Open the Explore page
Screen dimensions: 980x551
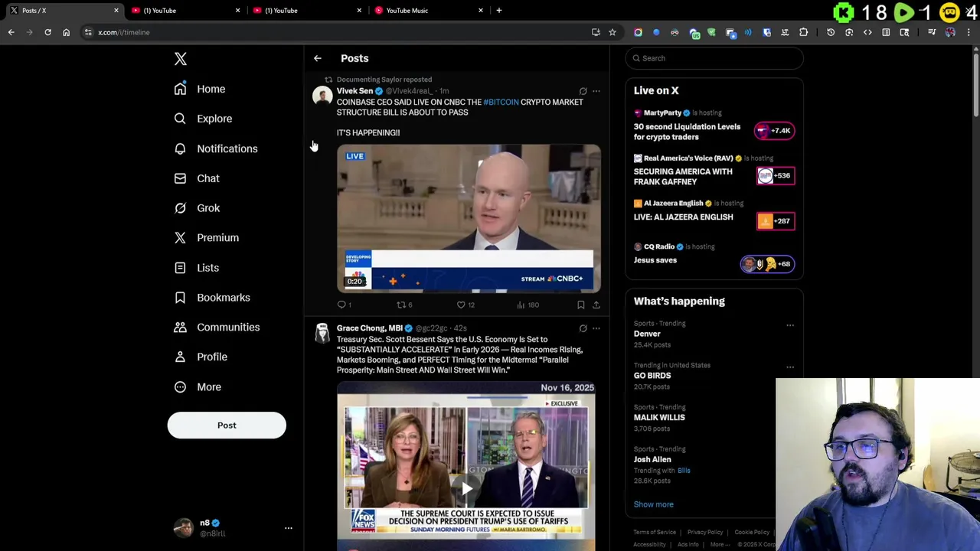point(203,119)
